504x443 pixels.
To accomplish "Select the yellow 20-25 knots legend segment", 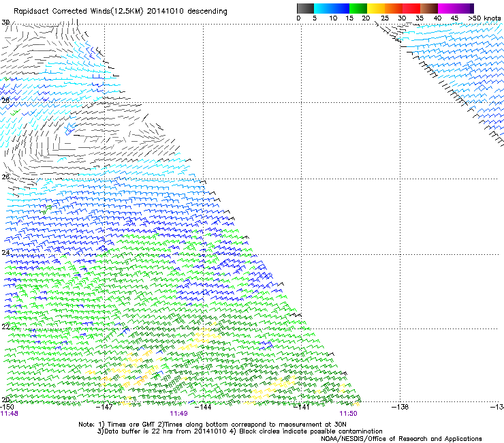I will pyautogui.click(x=376, y=8).
